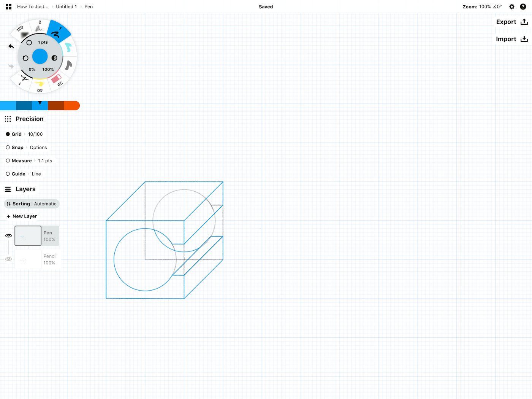Select the light cyan filled-stroke tool
This screenshot has height=399, width=532.
pyautogui.click(x=68, y=47)
